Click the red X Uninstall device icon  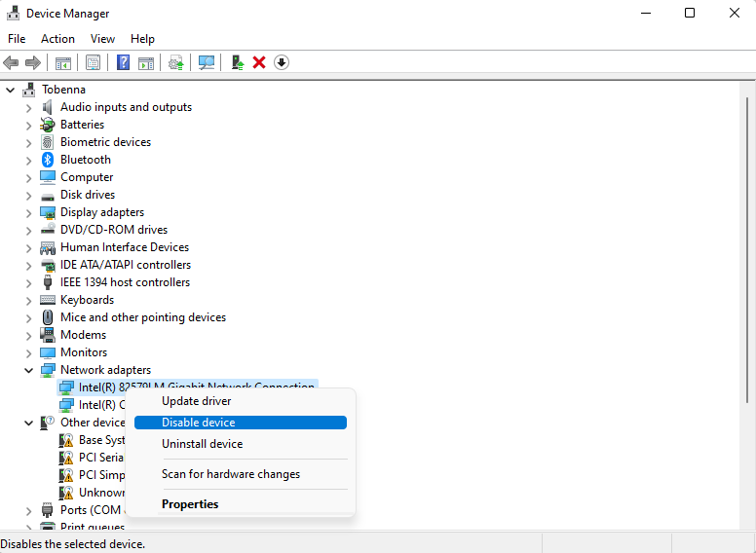click(259, 62)
